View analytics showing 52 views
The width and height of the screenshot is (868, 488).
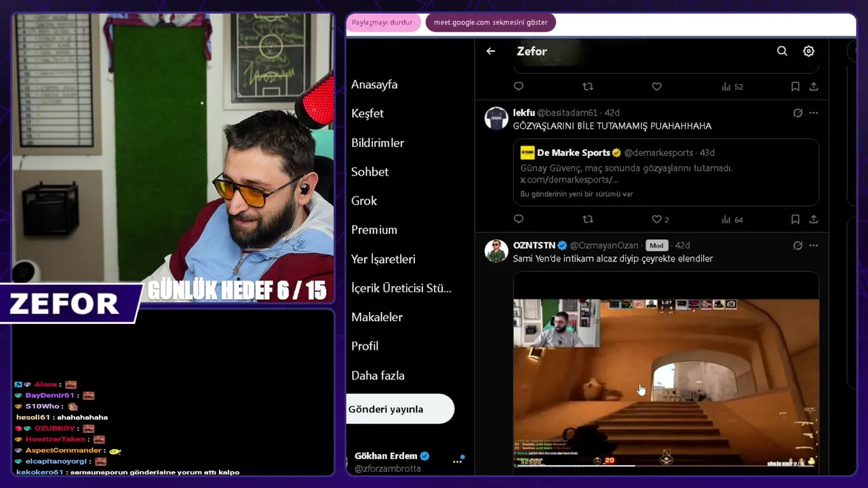tap(732, 86)
